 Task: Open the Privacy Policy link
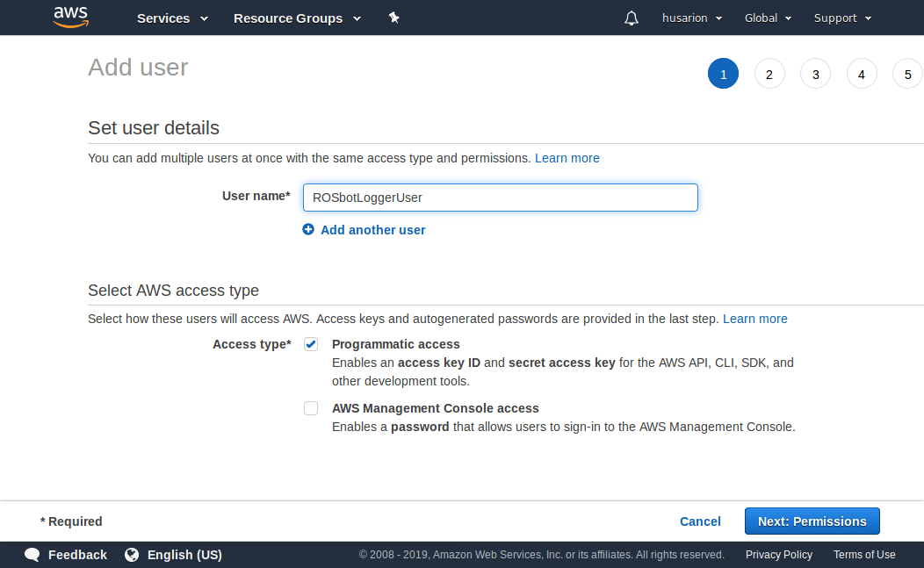(x=779, y=555)
